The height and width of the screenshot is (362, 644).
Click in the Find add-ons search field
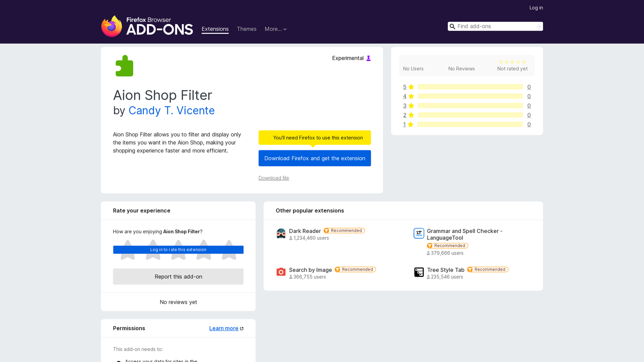[x=495, y=27]
